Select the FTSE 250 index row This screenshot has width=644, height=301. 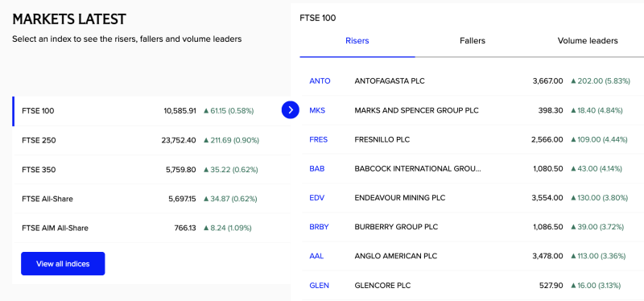coord(151,140)
